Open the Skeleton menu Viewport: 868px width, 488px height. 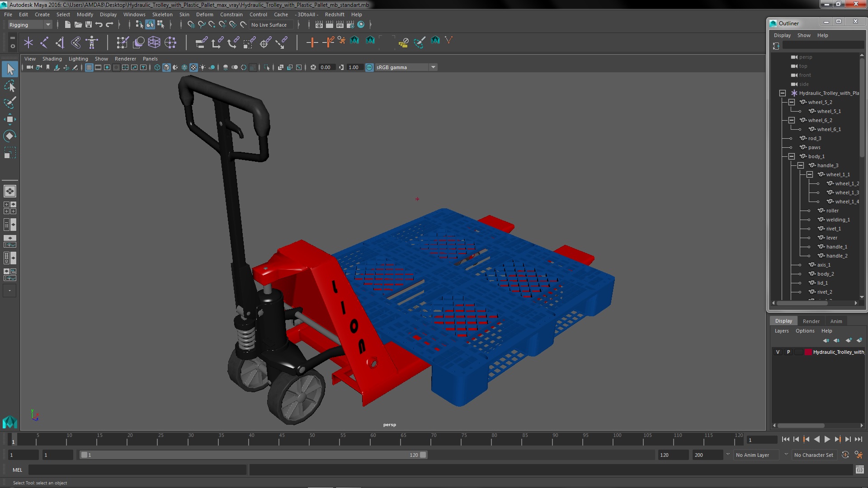click(x=162, y=14)
